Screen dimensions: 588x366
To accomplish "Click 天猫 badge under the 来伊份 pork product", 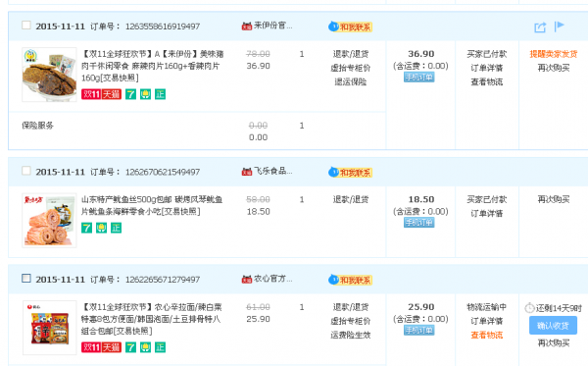I will pos(112,94).
